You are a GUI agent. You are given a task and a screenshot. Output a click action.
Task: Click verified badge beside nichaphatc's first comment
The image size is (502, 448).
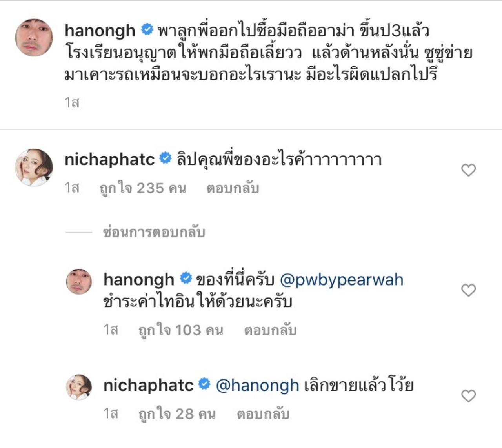[166, 158]
